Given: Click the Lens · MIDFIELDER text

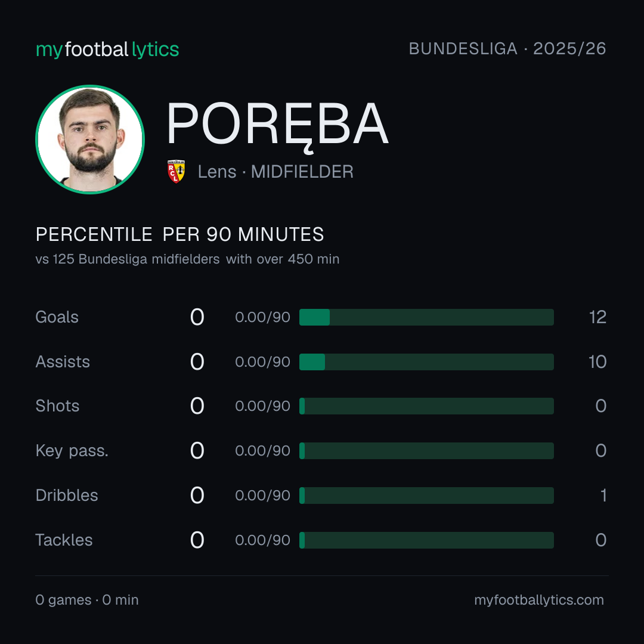Looking at the screenshot, I should 275,172.
